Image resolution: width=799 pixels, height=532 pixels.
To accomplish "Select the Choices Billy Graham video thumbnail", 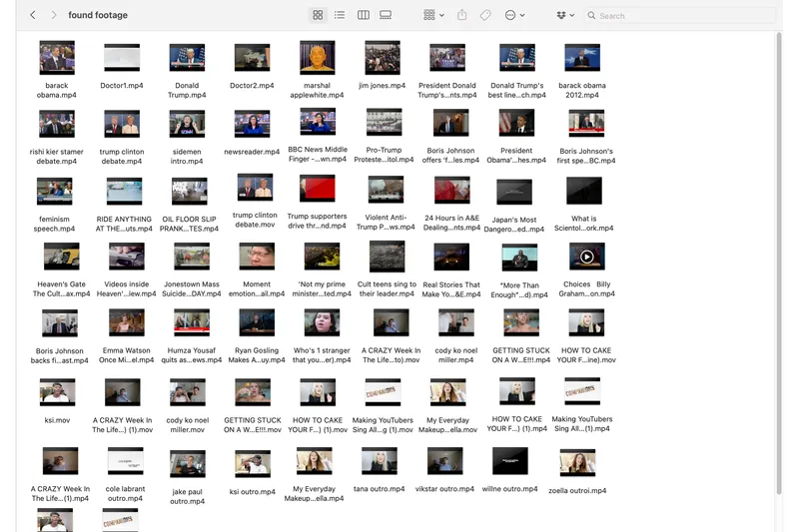I will coord(585,257).
